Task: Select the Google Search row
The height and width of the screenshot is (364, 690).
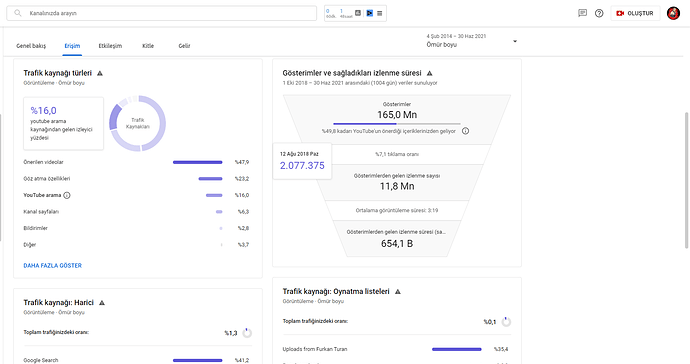Action: point(136,360)
